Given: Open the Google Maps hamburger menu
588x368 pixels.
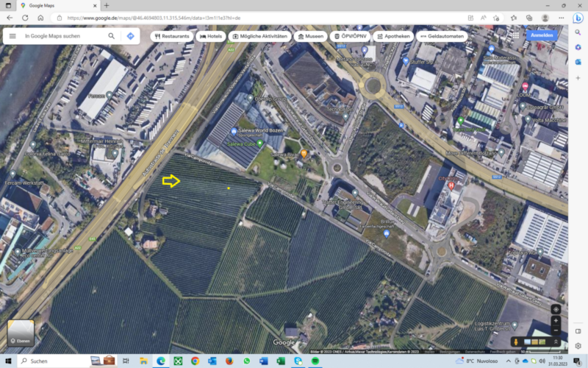Looking at the screenshot, I should click(12, 35).
